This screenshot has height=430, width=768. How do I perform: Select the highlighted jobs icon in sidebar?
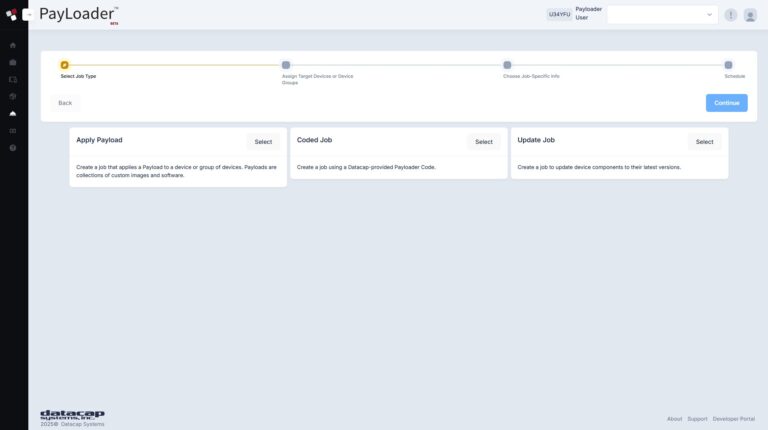pyautogui.click(x=13, y=114)
